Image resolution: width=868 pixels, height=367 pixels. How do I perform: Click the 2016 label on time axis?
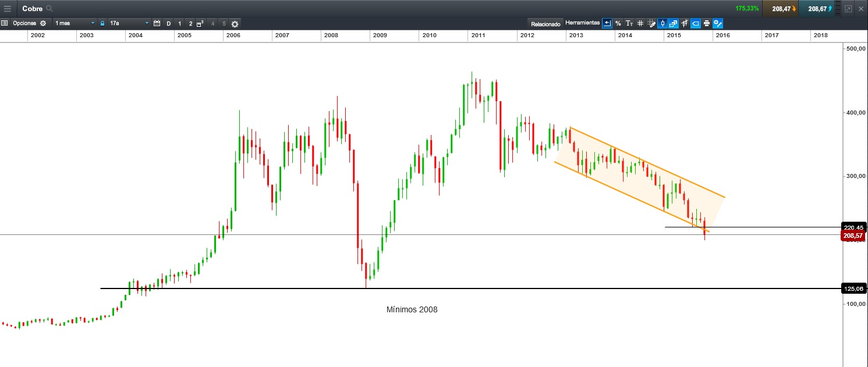tap(723, 35)
